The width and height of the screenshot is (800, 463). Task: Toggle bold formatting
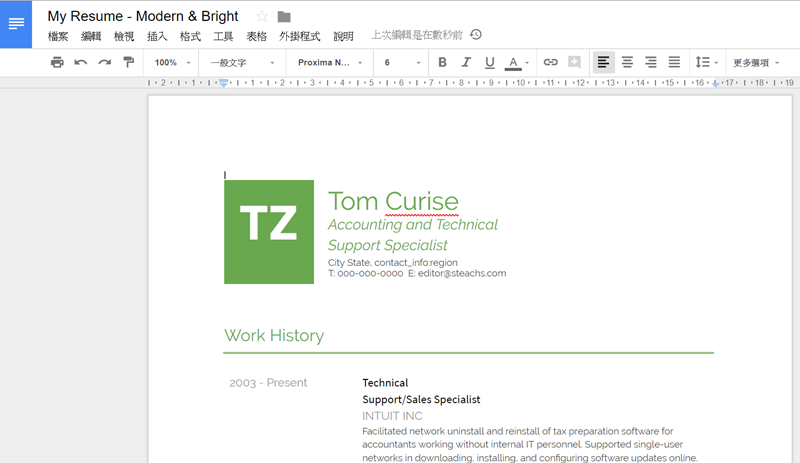coord(442,62)
